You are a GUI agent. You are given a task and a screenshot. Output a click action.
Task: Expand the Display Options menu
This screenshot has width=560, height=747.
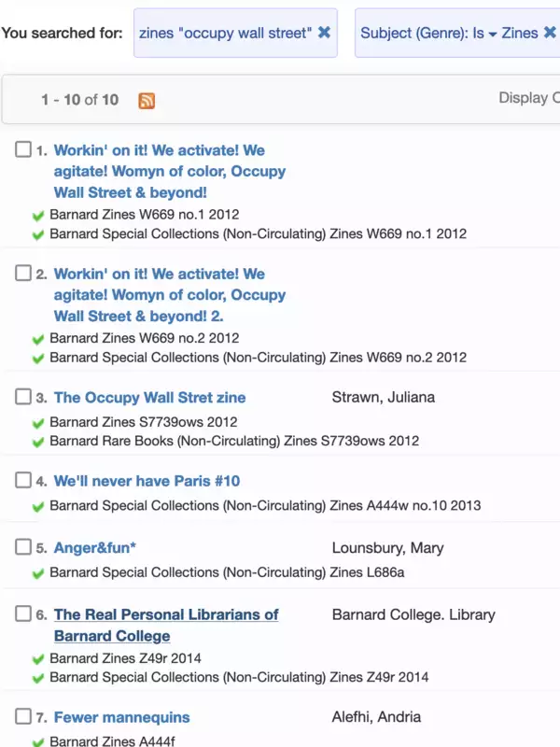(529, 98)
